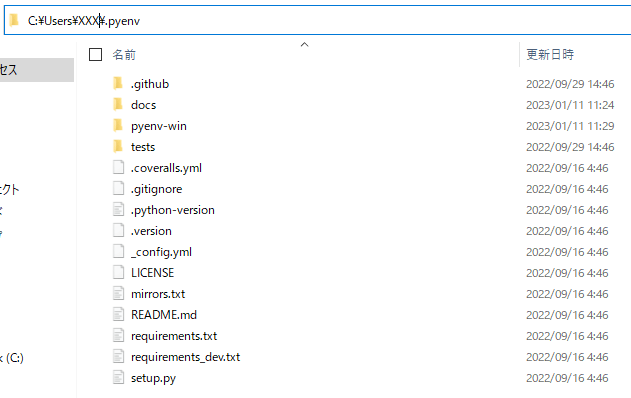Click the README.md file icon

point(118,314)
